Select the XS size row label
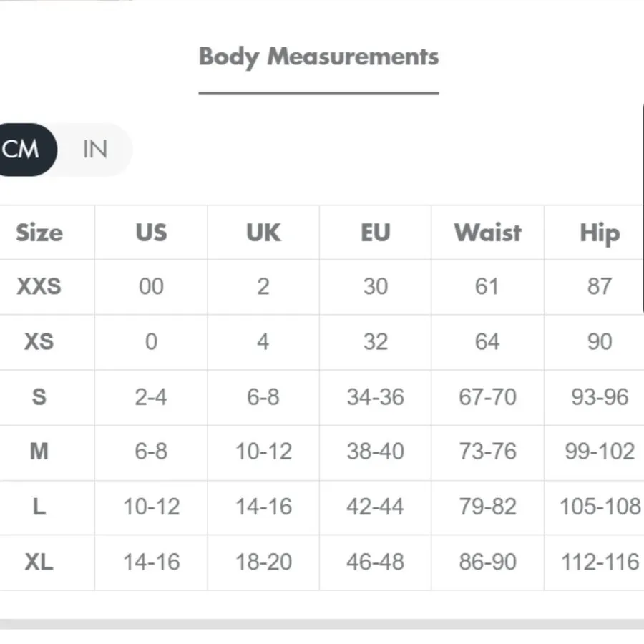The image size is (644, 644). (39, 342)
